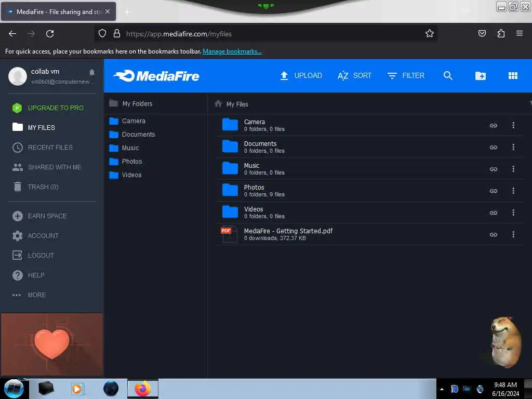Open the Photos folder row icon

[x=230, y=190]
